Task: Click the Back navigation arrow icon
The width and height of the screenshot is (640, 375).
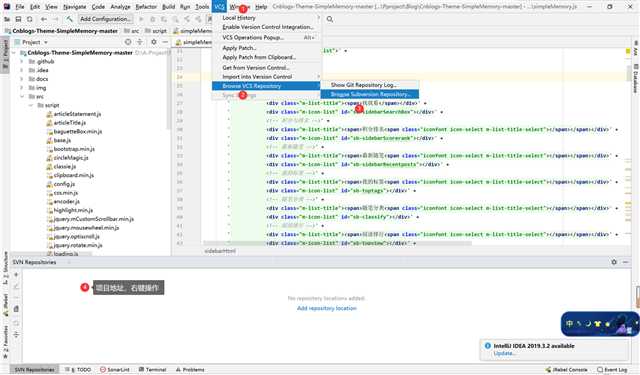Action: click(x=44, y=19)
